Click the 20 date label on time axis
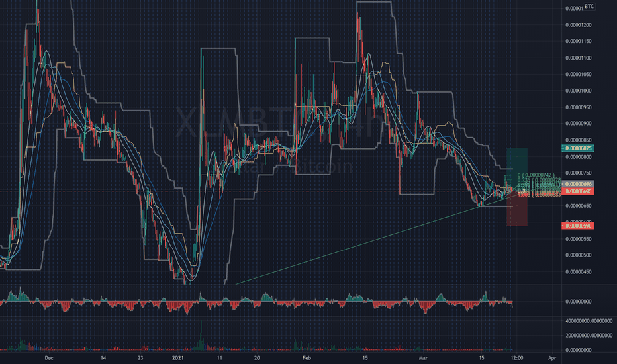617x364 pixels. (257, 358)
